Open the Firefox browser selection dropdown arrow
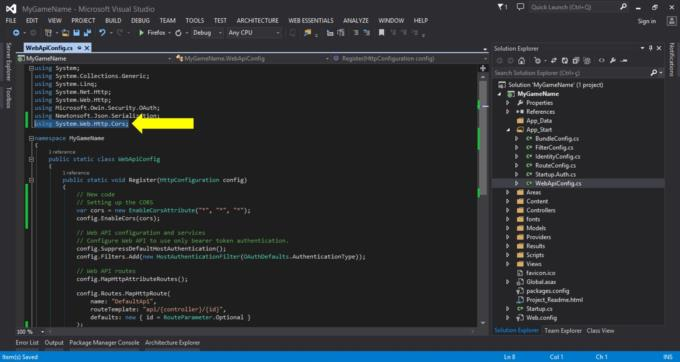This screenshot has height=362, width=680. (x=170, y=33)
